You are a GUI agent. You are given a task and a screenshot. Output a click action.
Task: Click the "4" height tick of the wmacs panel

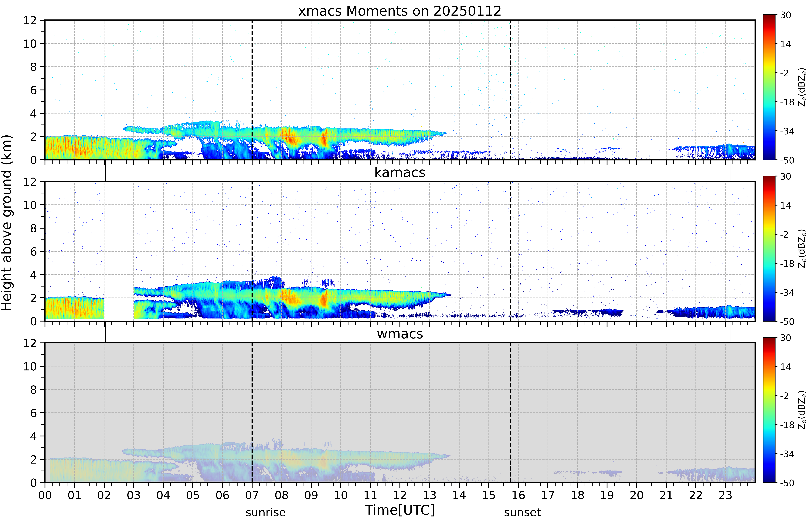[x=33, y=436]
